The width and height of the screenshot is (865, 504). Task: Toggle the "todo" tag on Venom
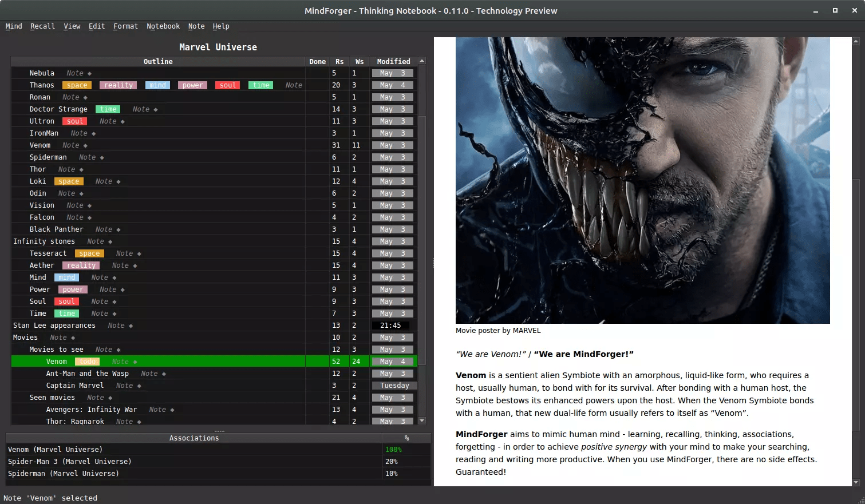click(87, 361)
